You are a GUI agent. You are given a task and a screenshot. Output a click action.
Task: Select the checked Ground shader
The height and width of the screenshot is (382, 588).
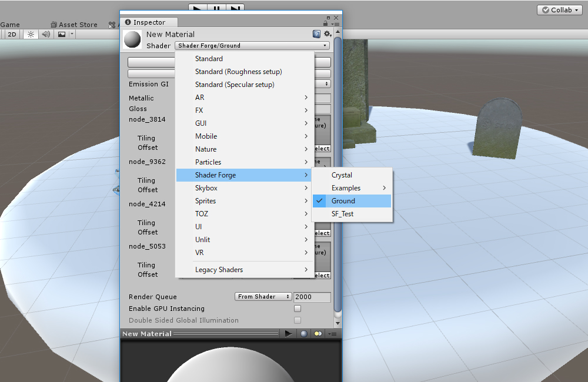pyautogui.click(x=352, y=201)
